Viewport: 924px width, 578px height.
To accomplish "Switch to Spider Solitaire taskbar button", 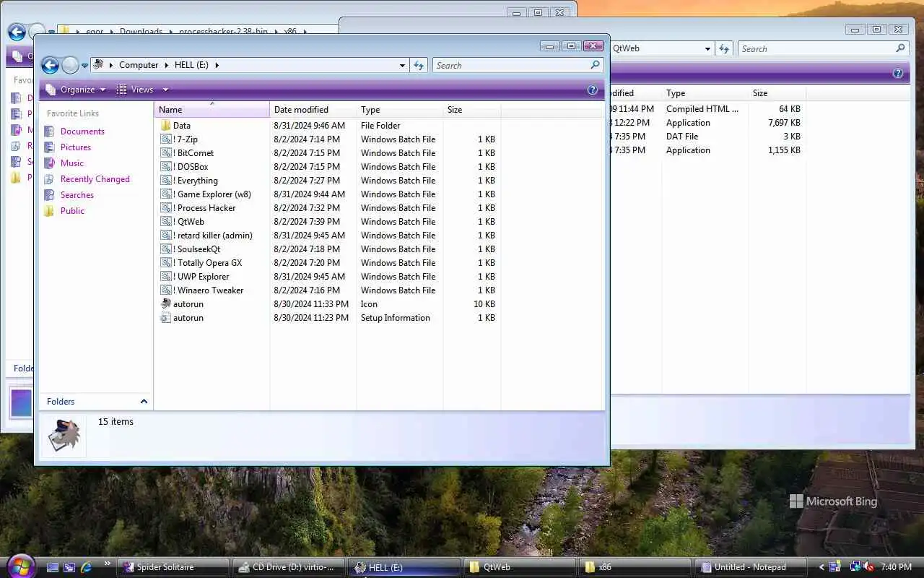I will click(x=173, y=567).
